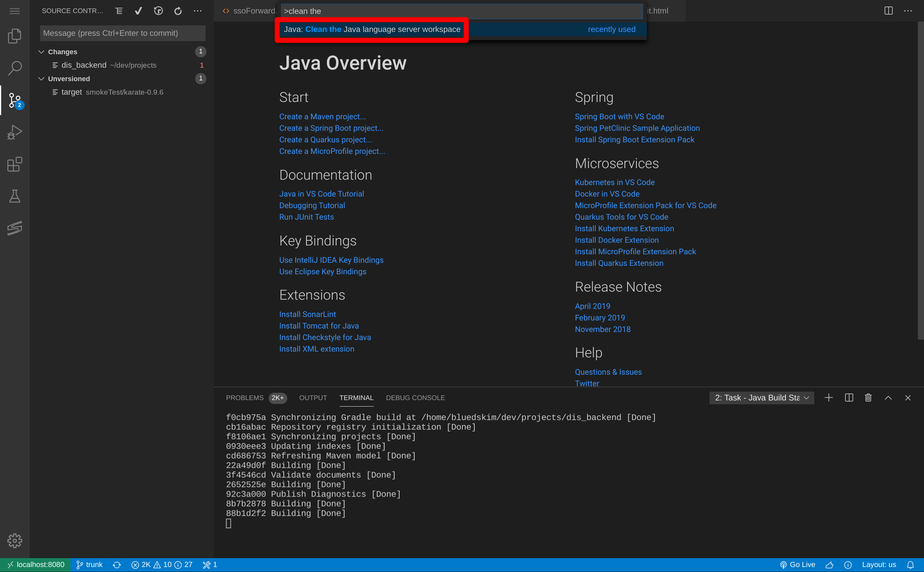Open Java in VS Code Tutorial link
Image resolution: width=924 pixels, height=572 pixels.
[321, 194]
